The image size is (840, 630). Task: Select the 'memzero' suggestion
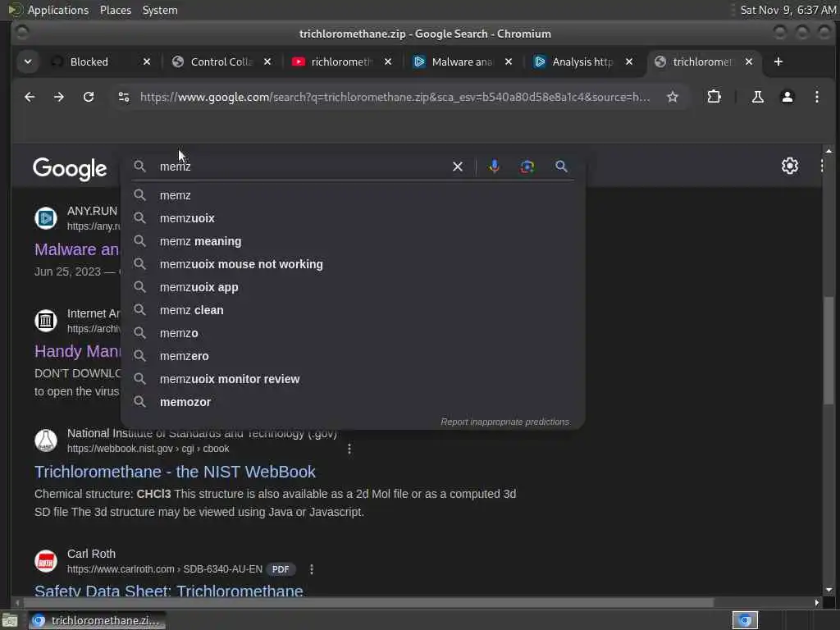[x=353, y=356]
